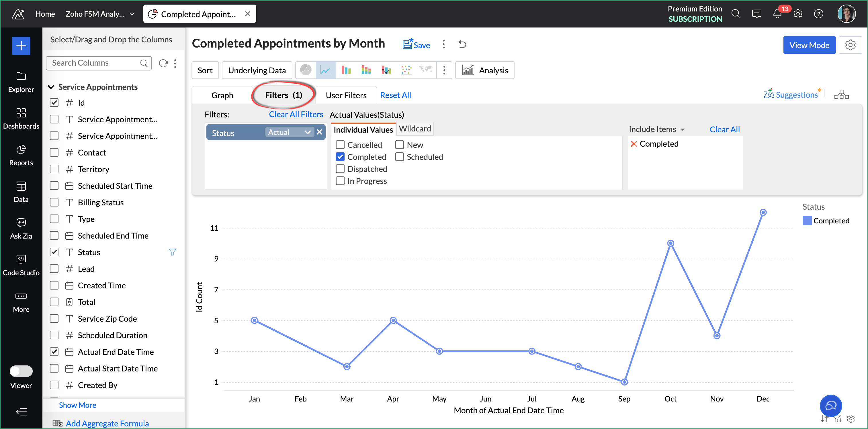Click the refresh columns icon
868x429 pixels.
[163, 63]
